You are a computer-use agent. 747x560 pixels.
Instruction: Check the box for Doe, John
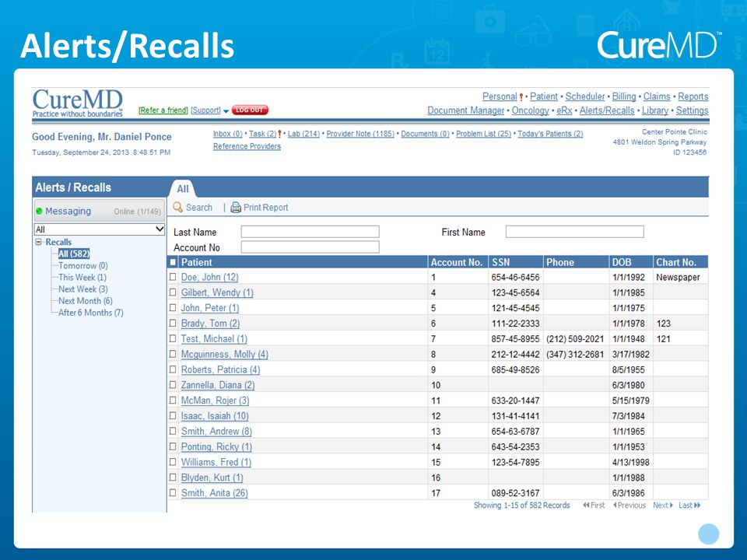173,277
